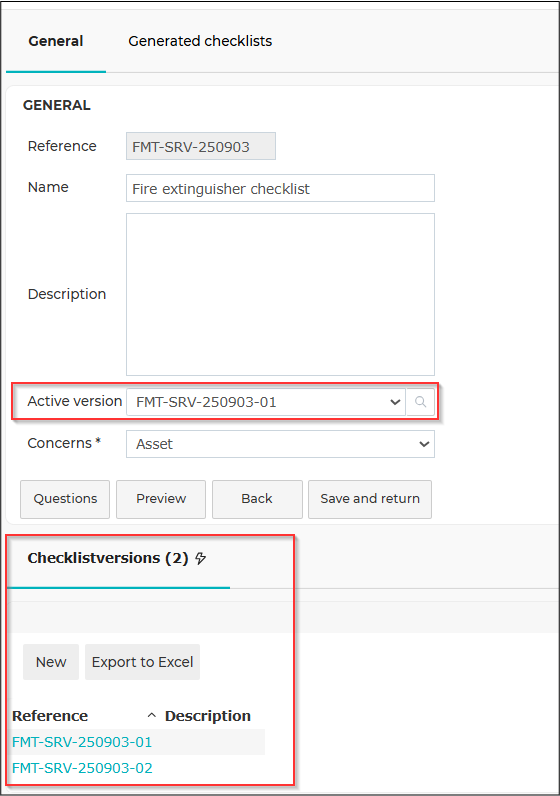Click the Reference column header

pyautogui.click(x=50, y=716)
